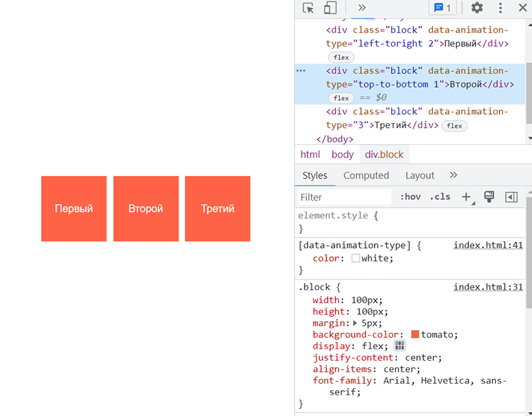Click the Третий tomato block on the page
Image resolution: width=532 pixels, height=416 pixels.
pyautogui.click(x=217, y=209)
